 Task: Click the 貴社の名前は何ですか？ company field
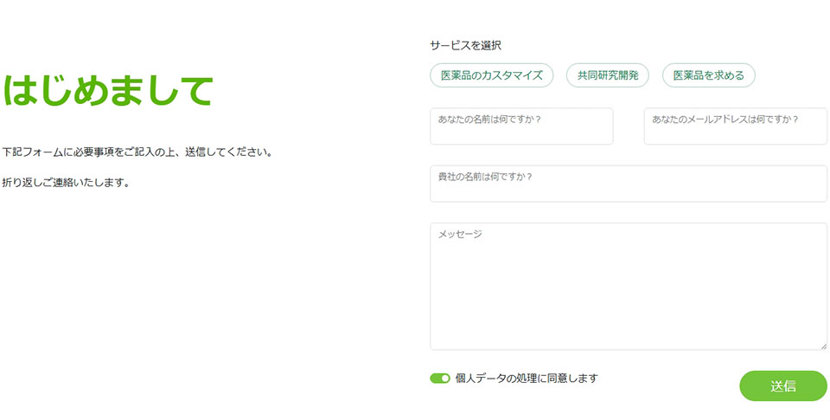tap(628, 190)
